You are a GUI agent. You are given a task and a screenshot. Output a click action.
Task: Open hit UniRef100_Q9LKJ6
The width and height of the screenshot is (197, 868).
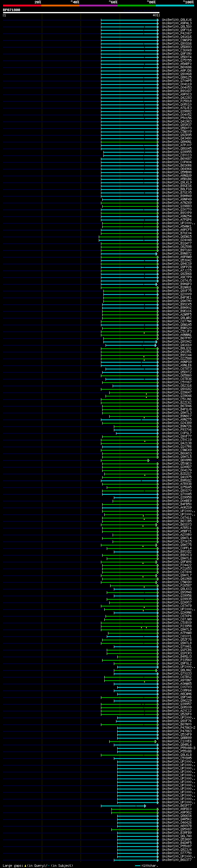point(176,20)
